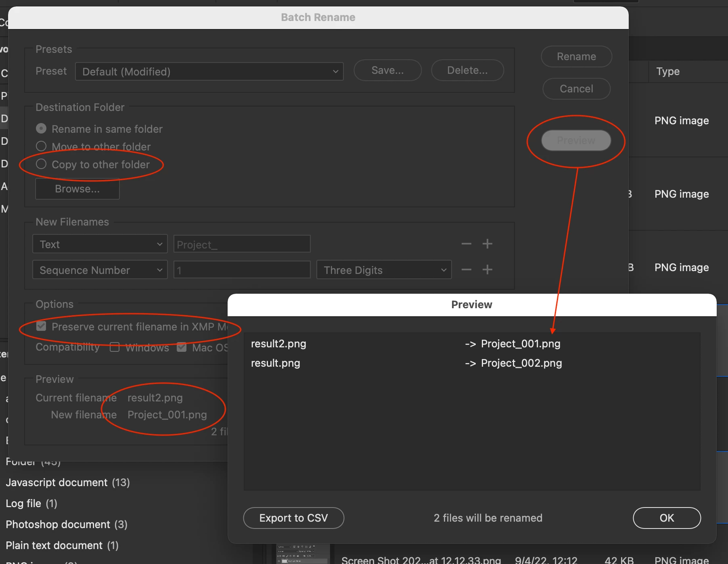
Task: Cancel the Batch Rename dialog
Action: [576, 89]
